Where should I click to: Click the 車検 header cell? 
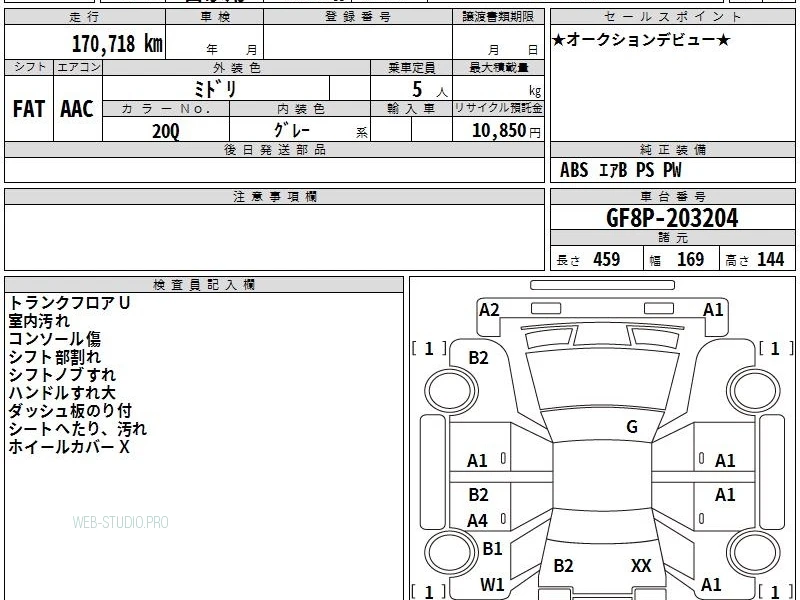(215, 17)
